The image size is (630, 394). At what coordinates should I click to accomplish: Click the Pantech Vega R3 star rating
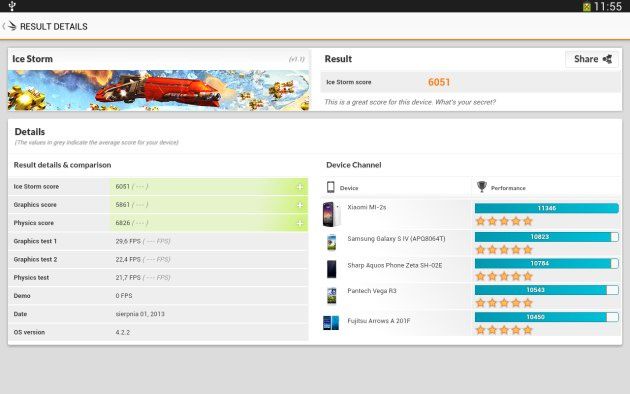coord(504,303)
